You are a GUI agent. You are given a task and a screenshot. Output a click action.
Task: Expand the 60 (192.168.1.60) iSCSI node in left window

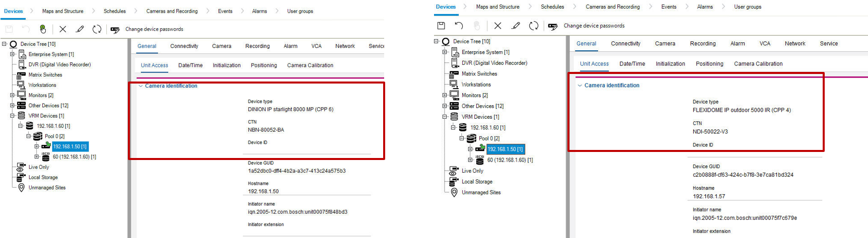(37, 156)
